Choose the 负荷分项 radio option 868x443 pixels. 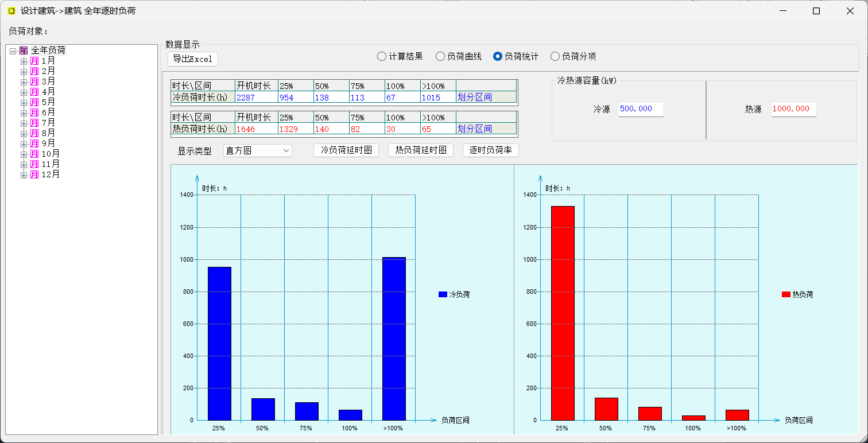[555, 56]
